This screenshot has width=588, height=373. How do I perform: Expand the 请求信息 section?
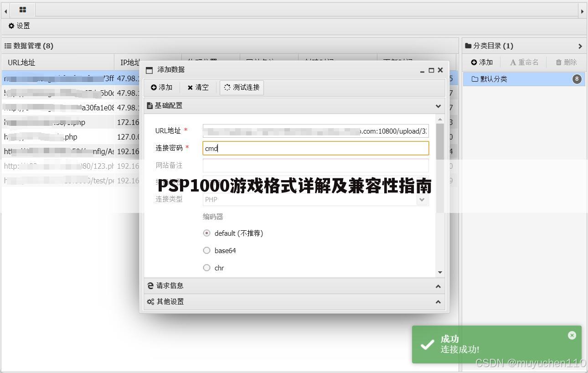click(438, 286)
